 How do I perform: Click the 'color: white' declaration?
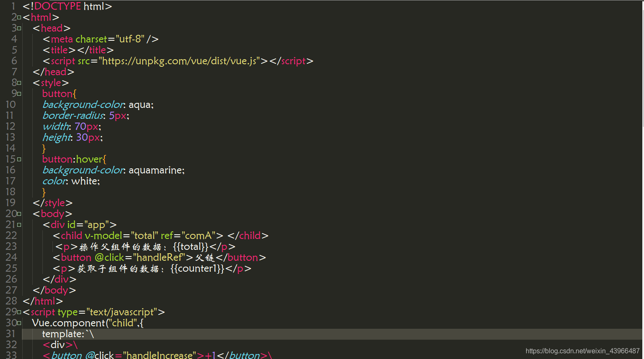click(x=71, y=181)
